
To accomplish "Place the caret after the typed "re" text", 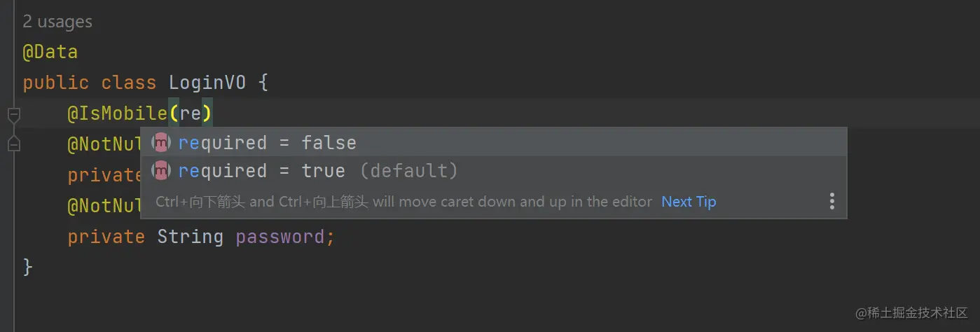I will (202, 113).
